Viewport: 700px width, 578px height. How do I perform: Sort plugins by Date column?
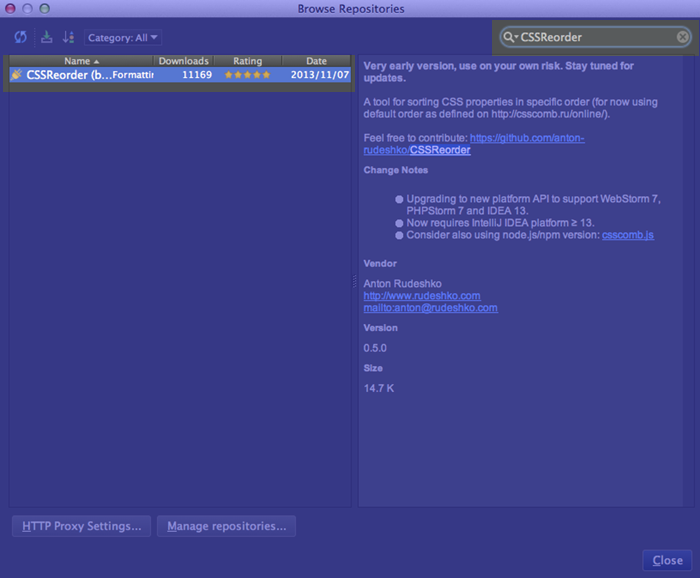pyautogui.click(x=316, y=61)
